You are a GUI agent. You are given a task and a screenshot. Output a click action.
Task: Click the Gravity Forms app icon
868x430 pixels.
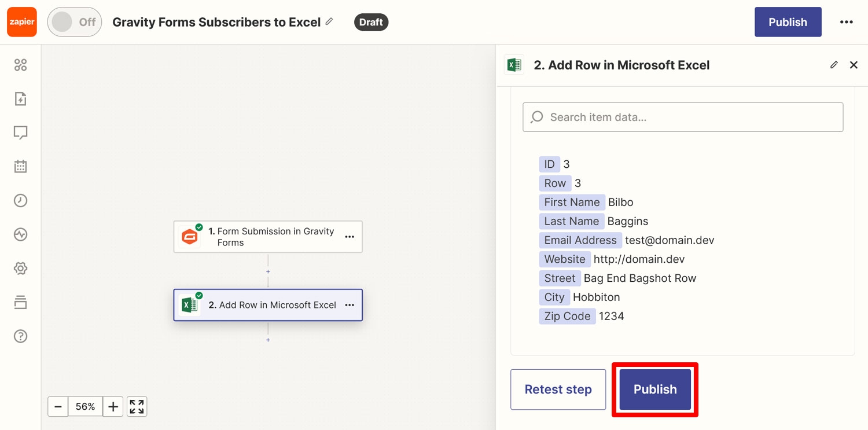(x=189, y=237)
